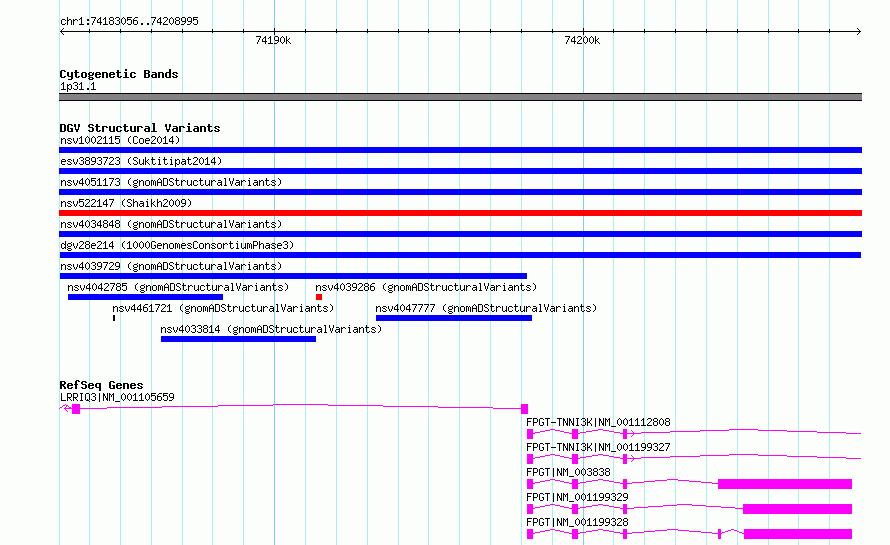Click the 1p31.1 band label
Image resolution: width=890 pixels, height=545 pixels.
[78, 86]
